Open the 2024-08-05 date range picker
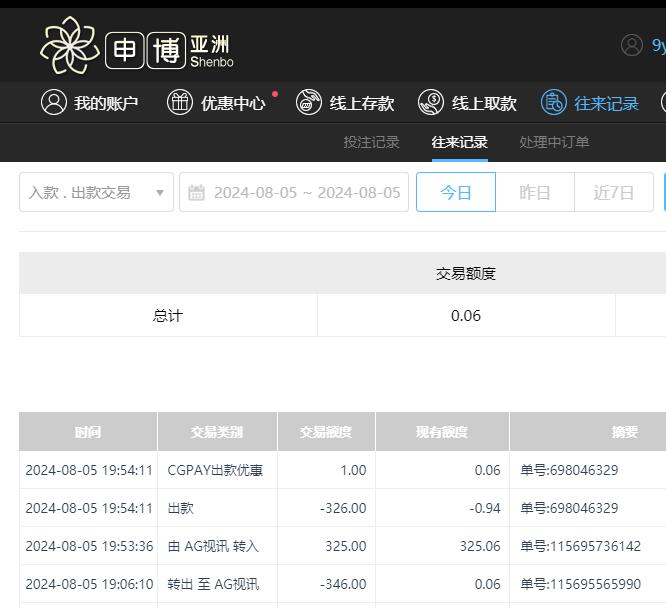666x608 pixels. click(306, 192)
